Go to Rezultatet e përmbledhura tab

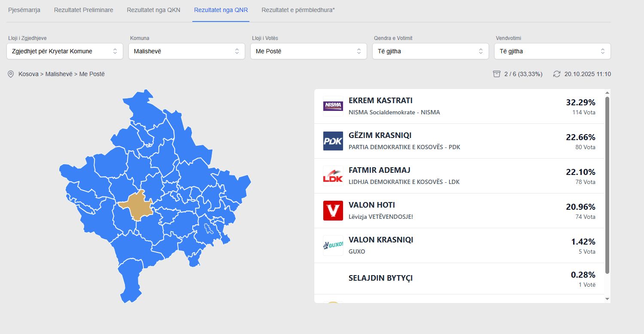298,10
